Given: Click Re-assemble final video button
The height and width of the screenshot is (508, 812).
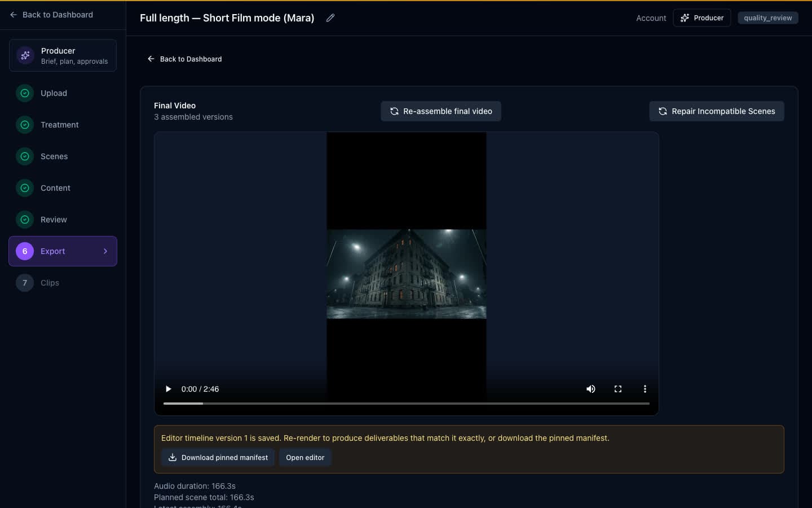Looking at the screenshot, I should [x=441, y=111].
